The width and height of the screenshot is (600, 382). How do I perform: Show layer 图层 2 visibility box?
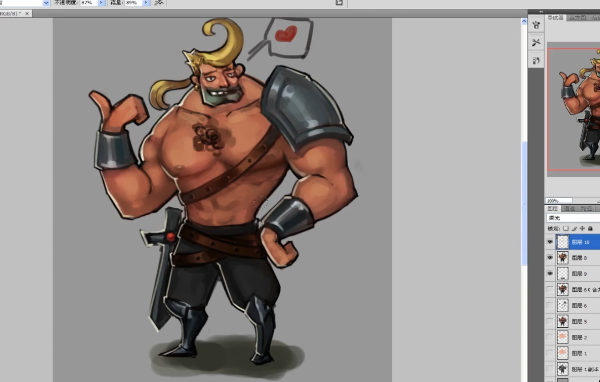(550, 337)
